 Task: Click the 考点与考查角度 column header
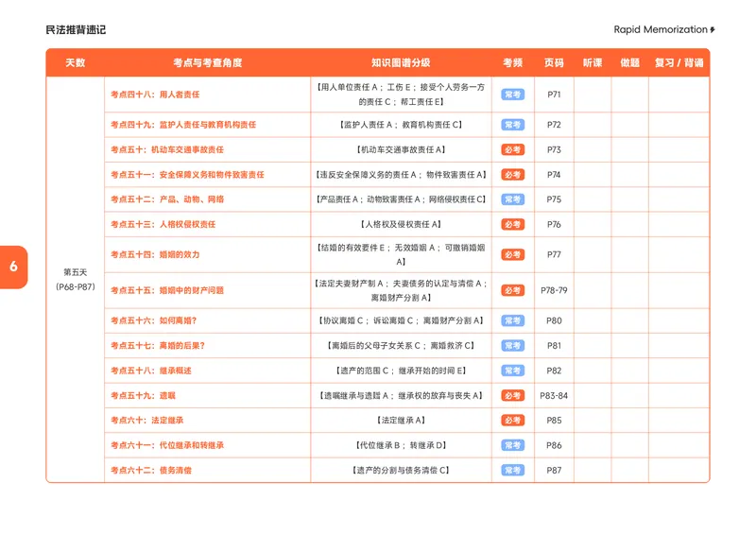point(208,62)
